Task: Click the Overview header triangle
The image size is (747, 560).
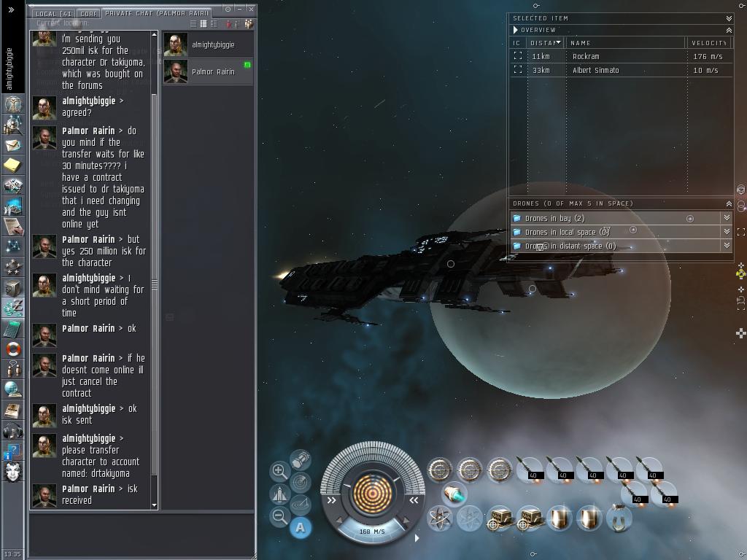Action: pyautogui.click(x=516, y=30)
